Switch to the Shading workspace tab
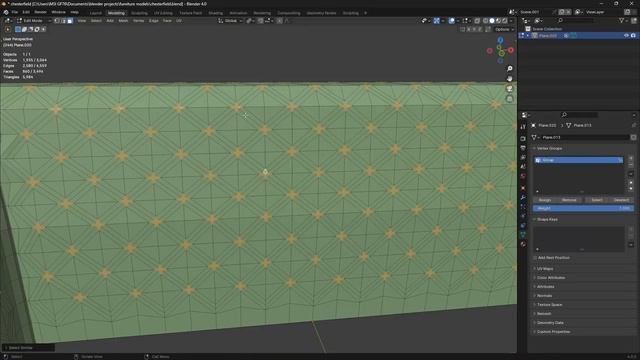 (216, 13)
